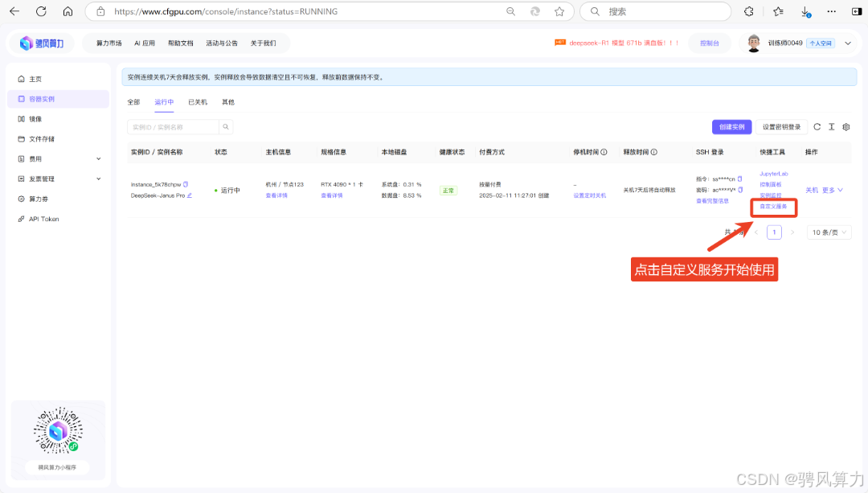Open 活动与公告 in top navigation
The height and width of the screenshot is (493, 868).
coord(222,43)
